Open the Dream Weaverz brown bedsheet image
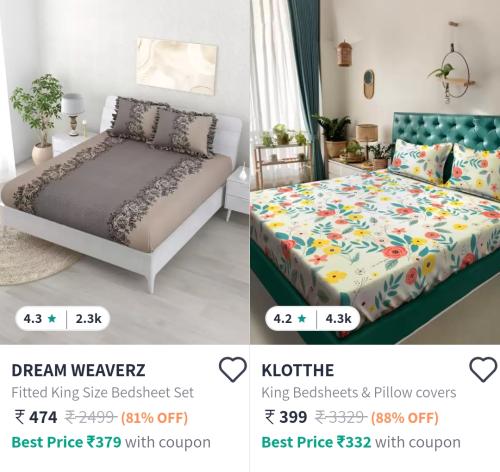500x472 pixels. 124,172
